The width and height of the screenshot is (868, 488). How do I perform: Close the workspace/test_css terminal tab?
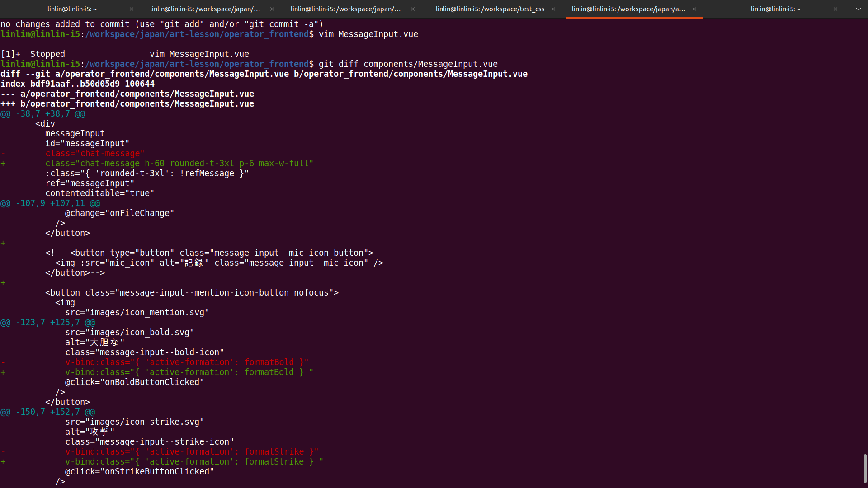553,9
